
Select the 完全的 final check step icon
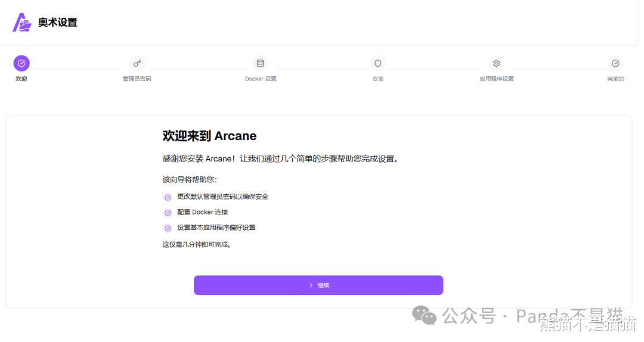tap(615, 63)
